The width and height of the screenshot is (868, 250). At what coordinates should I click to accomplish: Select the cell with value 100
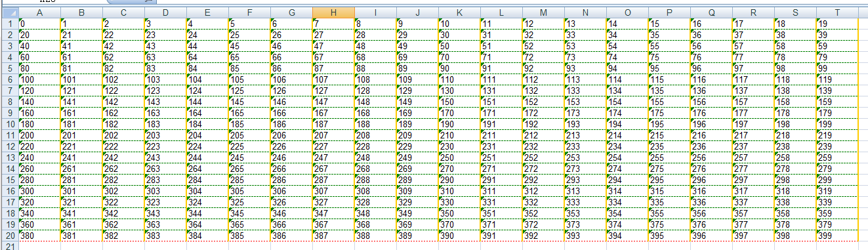point(39,79)
